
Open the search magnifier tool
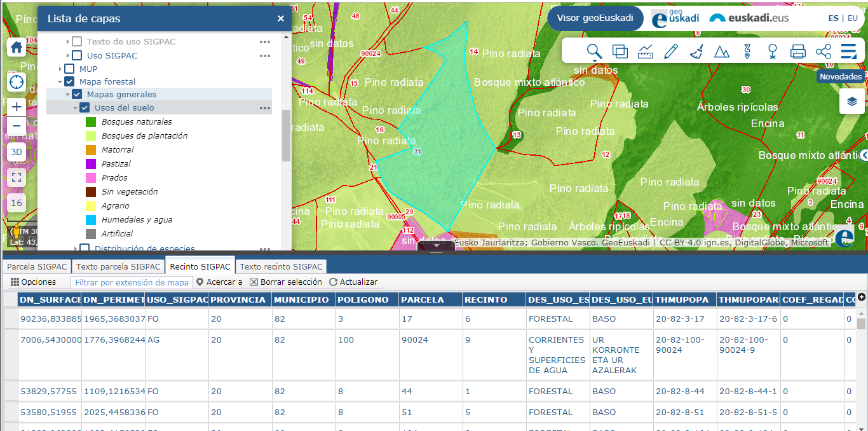593,51
